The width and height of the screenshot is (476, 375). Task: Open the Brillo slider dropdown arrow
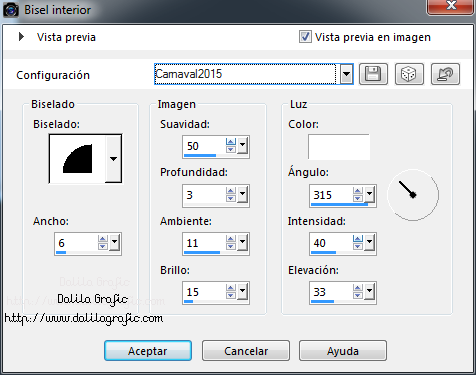point(242,292)
